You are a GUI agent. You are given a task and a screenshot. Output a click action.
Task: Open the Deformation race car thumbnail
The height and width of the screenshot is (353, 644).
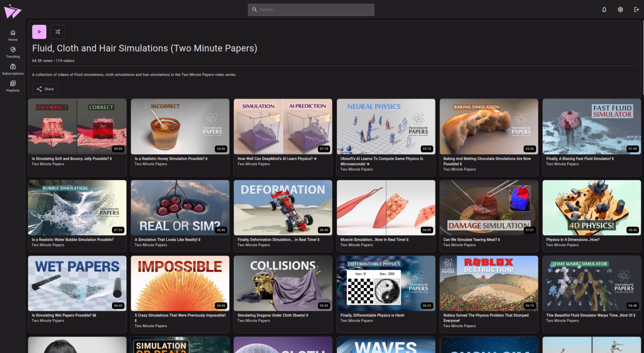coord(283,207)
